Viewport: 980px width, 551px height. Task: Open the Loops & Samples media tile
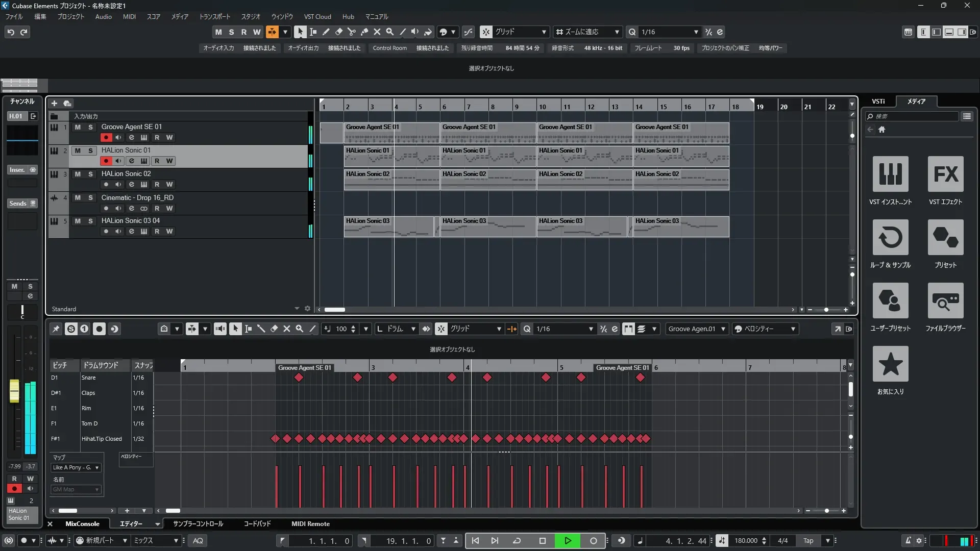coord(890,237)
